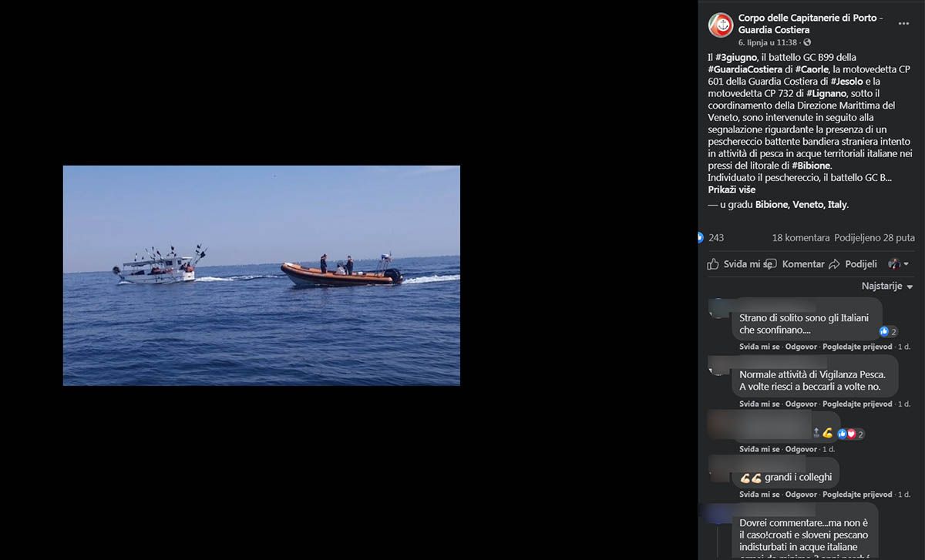Click the public audience globe icon
925x560 pixels.
(807, 42)
